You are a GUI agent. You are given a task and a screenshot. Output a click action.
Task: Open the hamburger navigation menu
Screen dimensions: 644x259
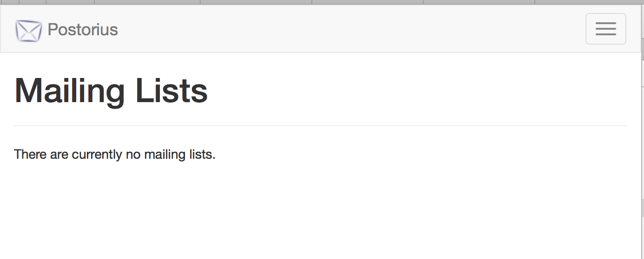605,29
